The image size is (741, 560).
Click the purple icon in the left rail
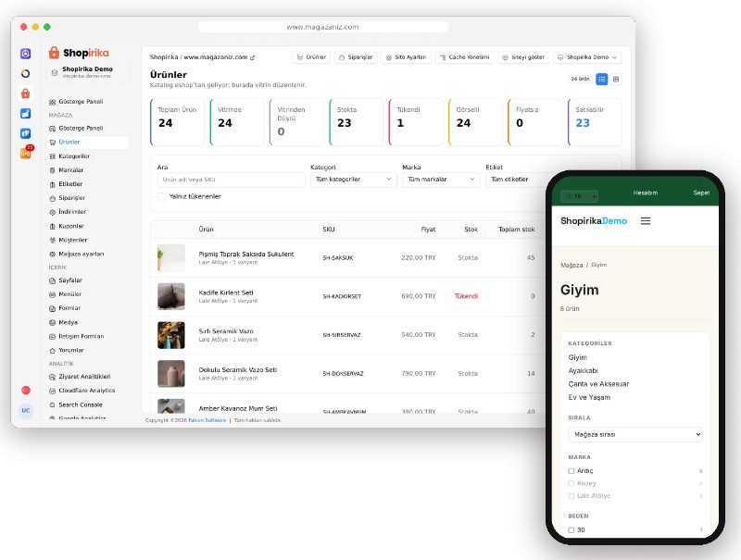[x=26, y=54]
